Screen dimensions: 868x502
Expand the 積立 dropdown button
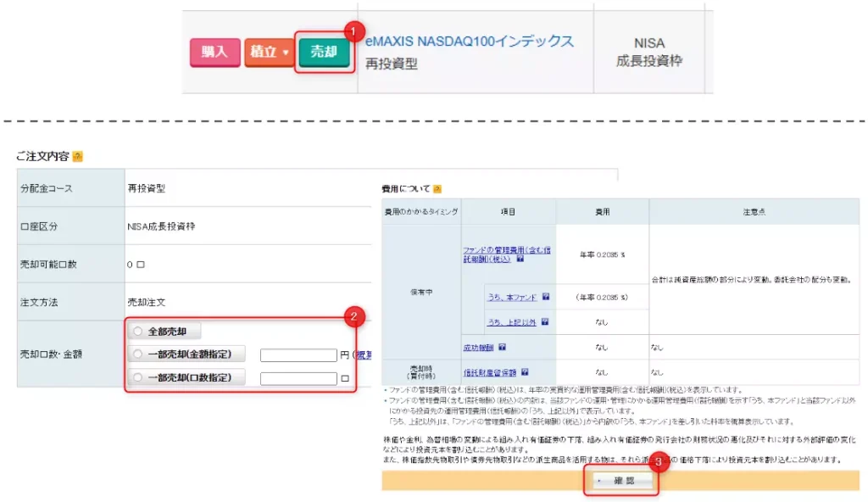[x=269, y=52]
